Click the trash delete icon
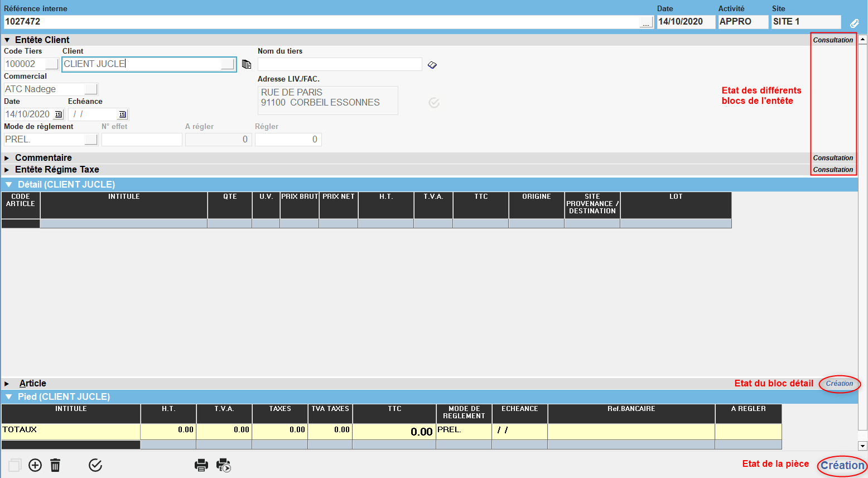Image resolution: width=868 pixels, height=478 pixels. [55, 465]
